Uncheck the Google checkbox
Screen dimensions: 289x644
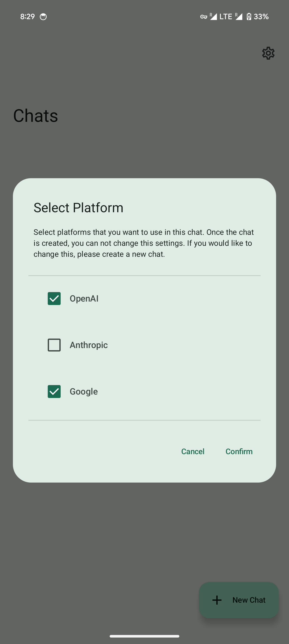coord(54,392)
